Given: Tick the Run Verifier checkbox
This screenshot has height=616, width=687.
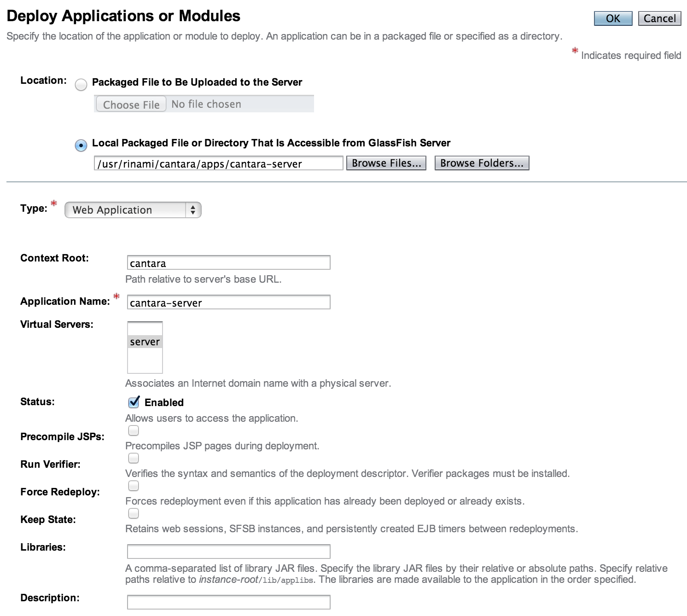Looking at the screenshot, I should pos(134,458).
